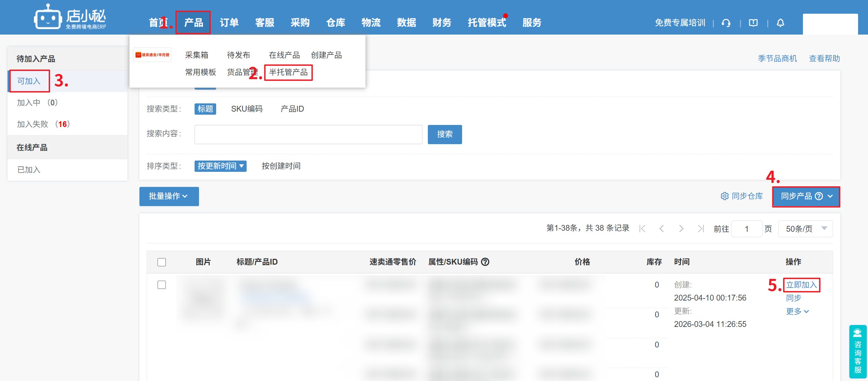
Task: Jump to first page arrow icon
Action: tap(643, 229)
